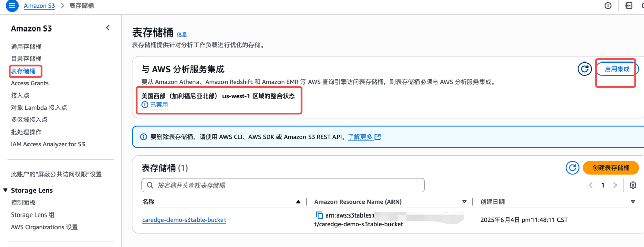Sort by 名称 column ascending arrow
Screen dimensions: 644x247
tap(298, 202)
